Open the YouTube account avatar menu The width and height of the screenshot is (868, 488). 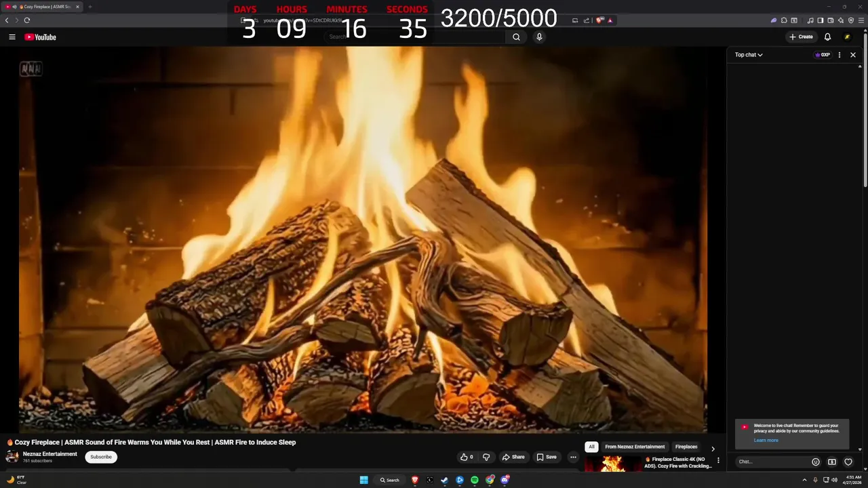(x=847, y=37)
